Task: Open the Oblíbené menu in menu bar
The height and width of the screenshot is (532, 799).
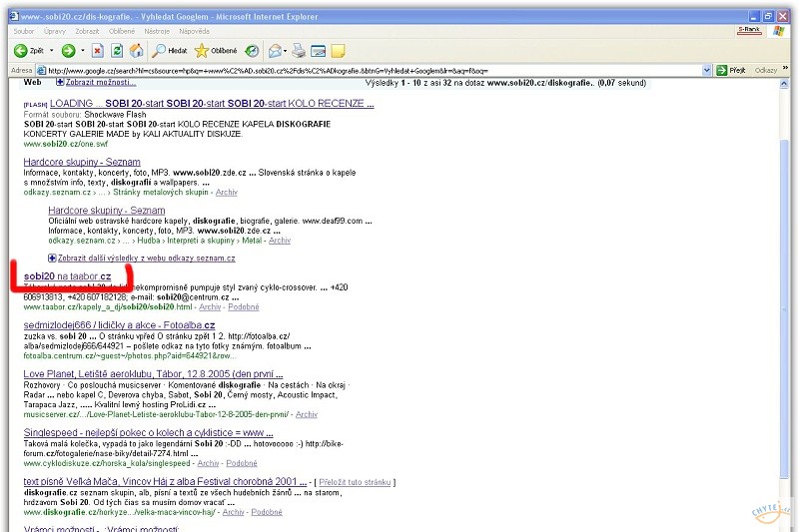Action: pyautogui.click(x=122, y=31)
